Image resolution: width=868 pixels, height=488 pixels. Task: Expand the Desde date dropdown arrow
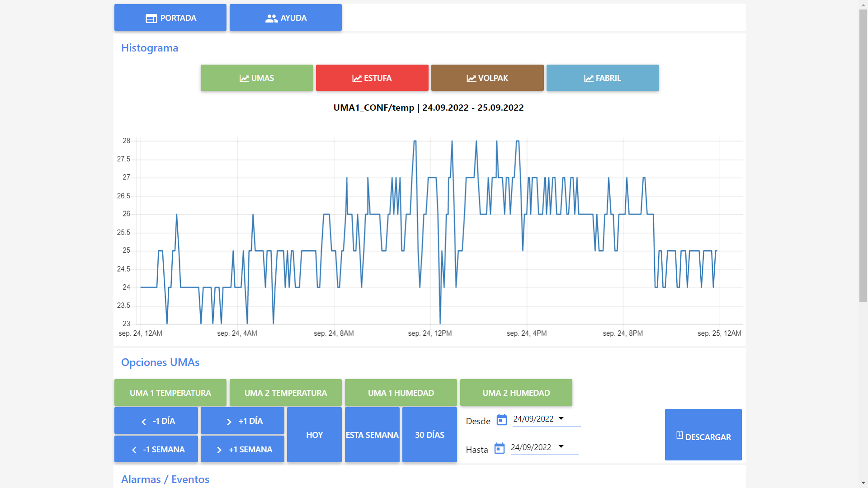click(561, 418)
